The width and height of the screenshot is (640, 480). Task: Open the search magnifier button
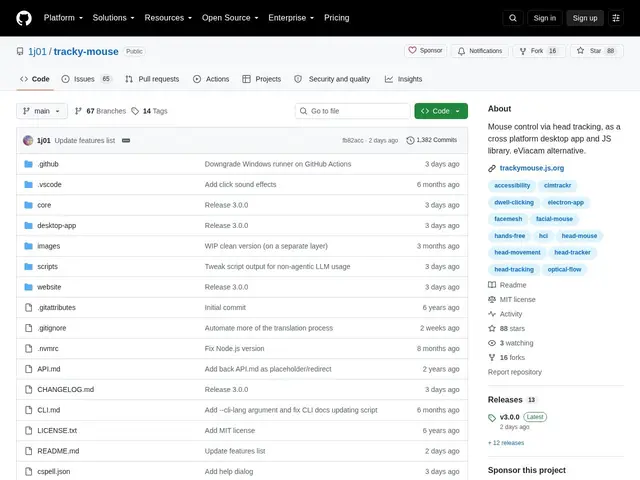point(513,18)
